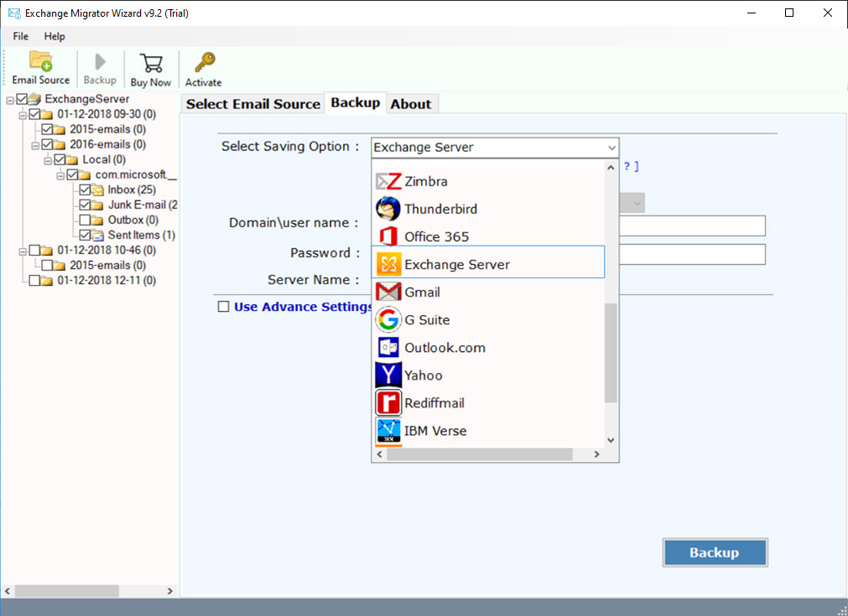
Task: Enable the Use Advance Settings checkbox
Action: (x=223, y=307)
